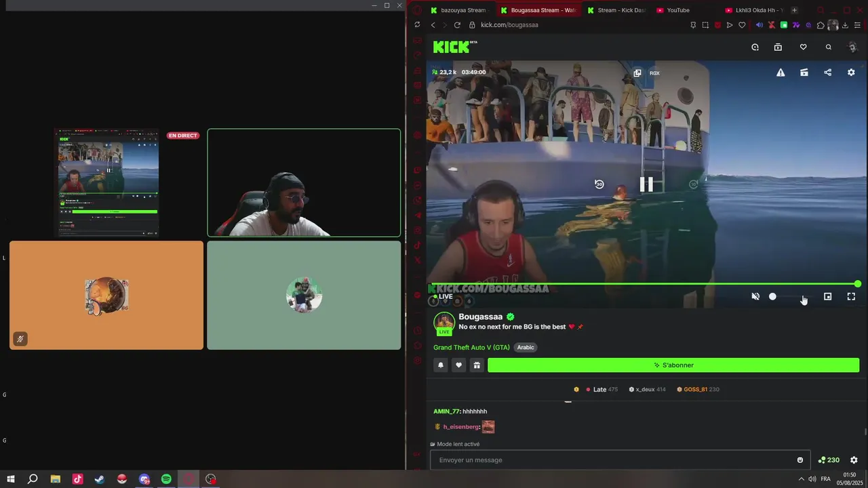Open Windows taskbar search
The image size is (868, 488).
[33, 479]
